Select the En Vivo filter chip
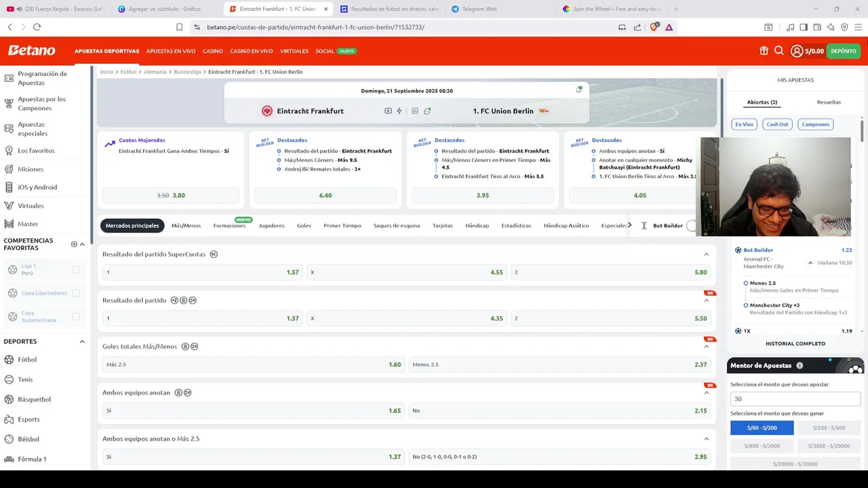Screen dimensions: 868x488 click(x=744, y=124)
